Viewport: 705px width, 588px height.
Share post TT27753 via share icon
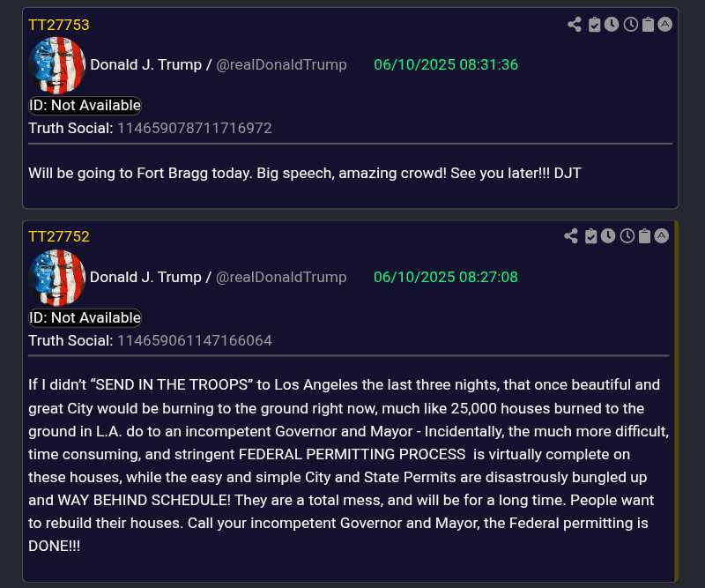(575, 25)
